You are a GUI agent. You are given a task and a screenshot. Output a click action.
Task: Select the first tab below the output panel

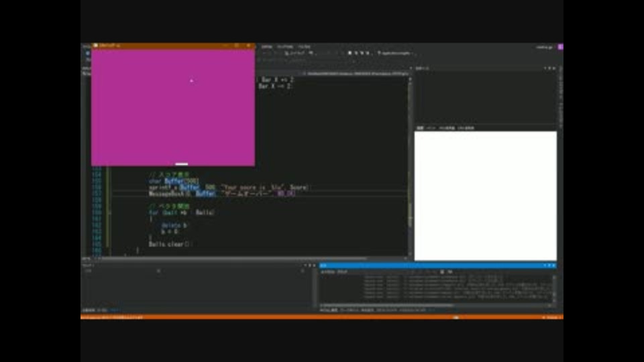[329, 310]
